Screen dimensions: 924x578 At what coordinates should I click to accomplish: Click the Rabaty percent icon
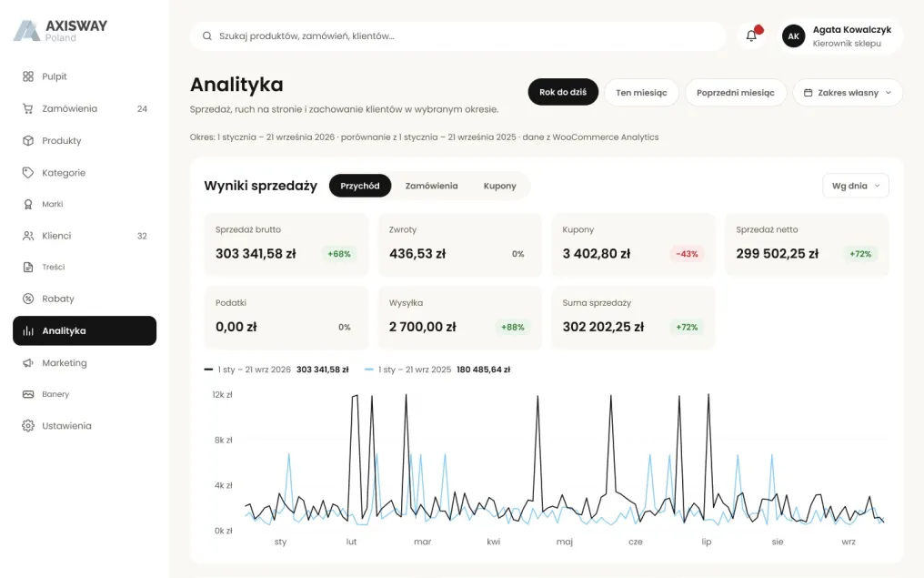click(x=27, y=299)
